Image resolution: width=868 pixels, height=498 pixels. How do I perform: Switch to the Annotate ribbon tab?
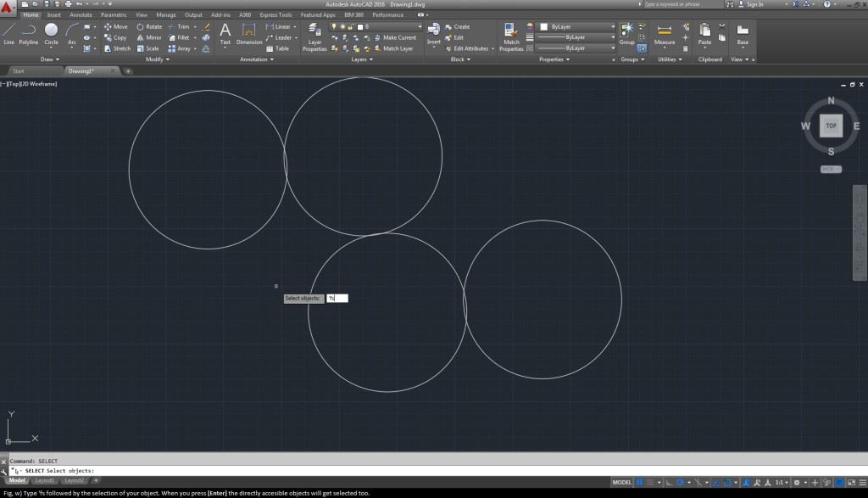81,14
